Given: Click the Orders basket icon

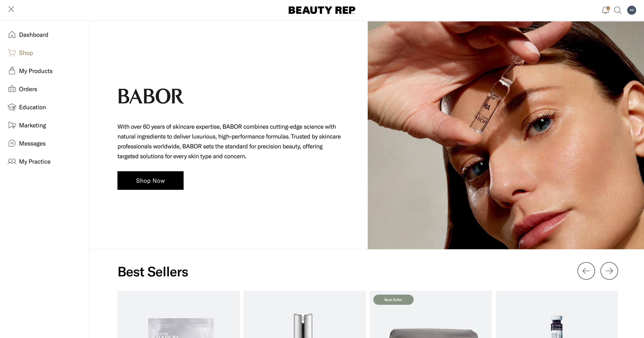Looking at the screenshot, I should (x=12, y=89).
